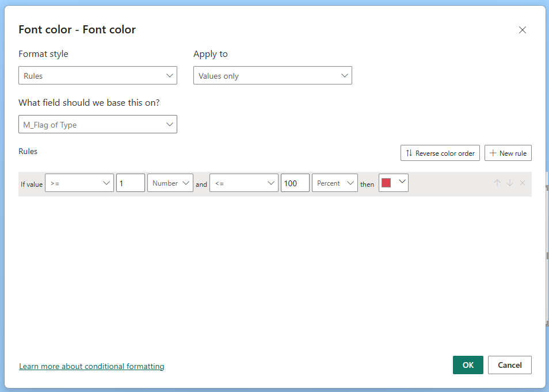
Task: Close the Font color dialog
Action: pos(523,30)
